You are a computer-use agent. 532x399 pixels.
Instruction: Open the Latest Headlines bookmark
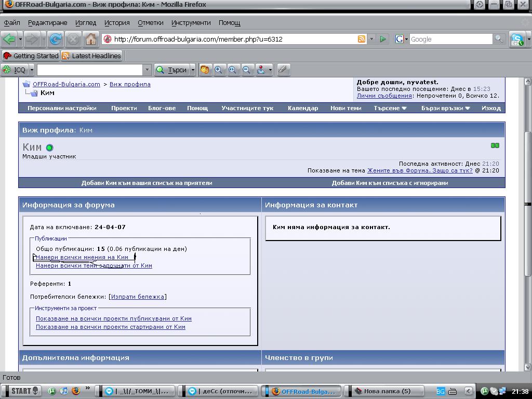point(91,56)
